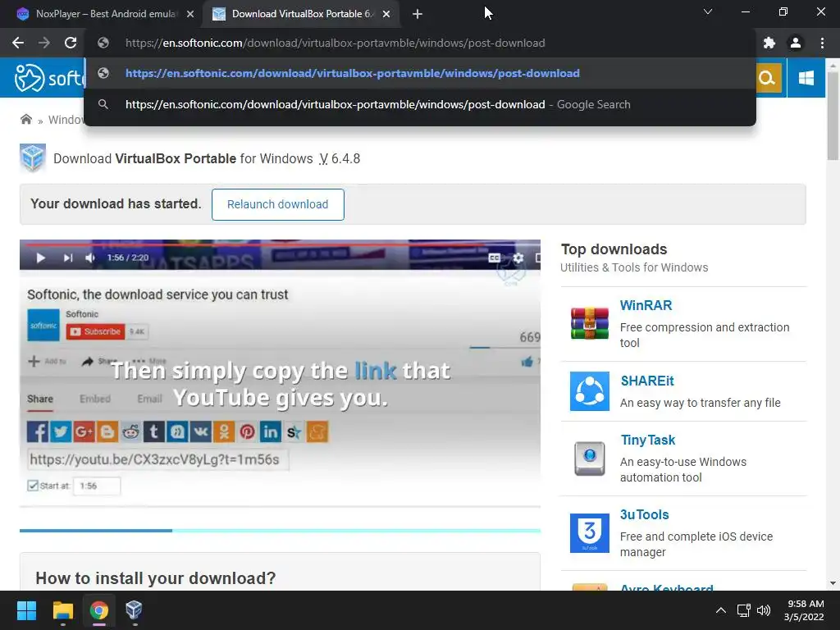The width and height of the screenshot is (840, 630).
Task: Click the Windows platform icon in header
Action: point(806,78)
